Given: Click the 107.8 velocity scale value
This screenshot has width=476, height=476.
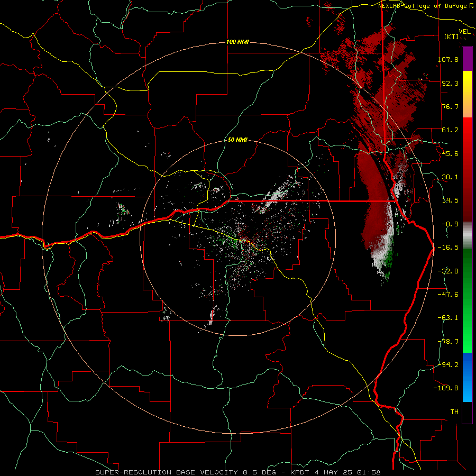Looking at the screenshot, I should coord(448,59).
